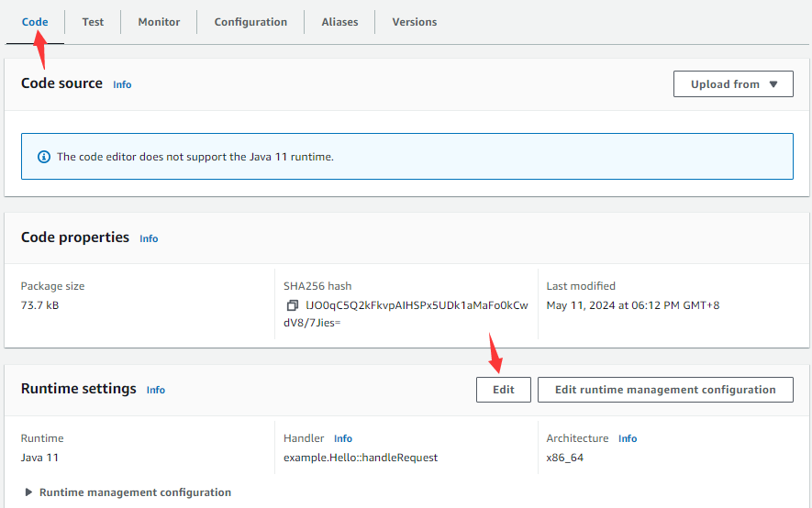Click Edit runtime management configuration button

pos(665,390)
